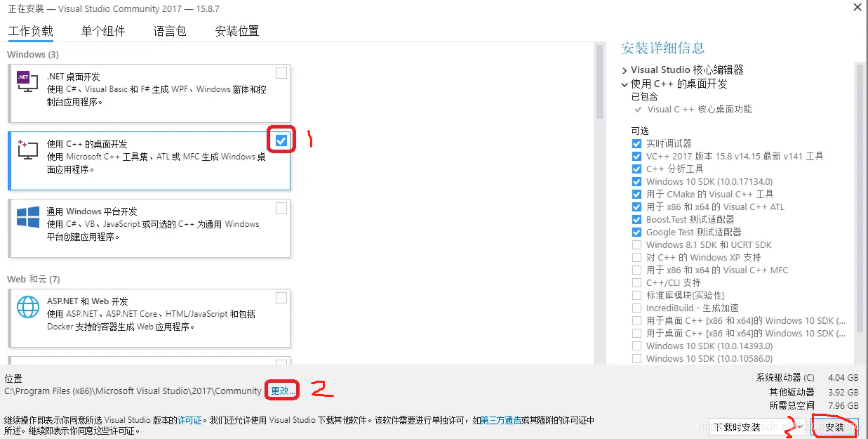868x439 pixels.
Task: Click the 其他驱动器 3.92 GB size entry
Action: (x=814, y=392)
